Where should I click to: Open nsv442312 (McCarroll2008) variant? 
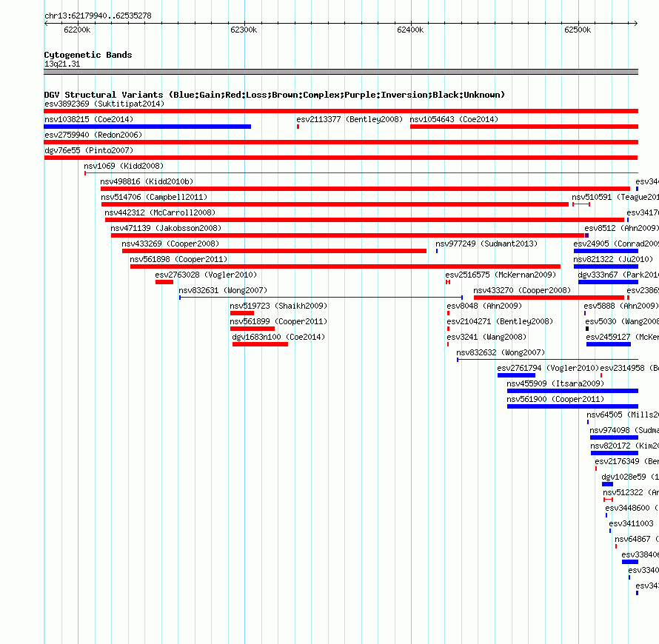click(160, 212)
